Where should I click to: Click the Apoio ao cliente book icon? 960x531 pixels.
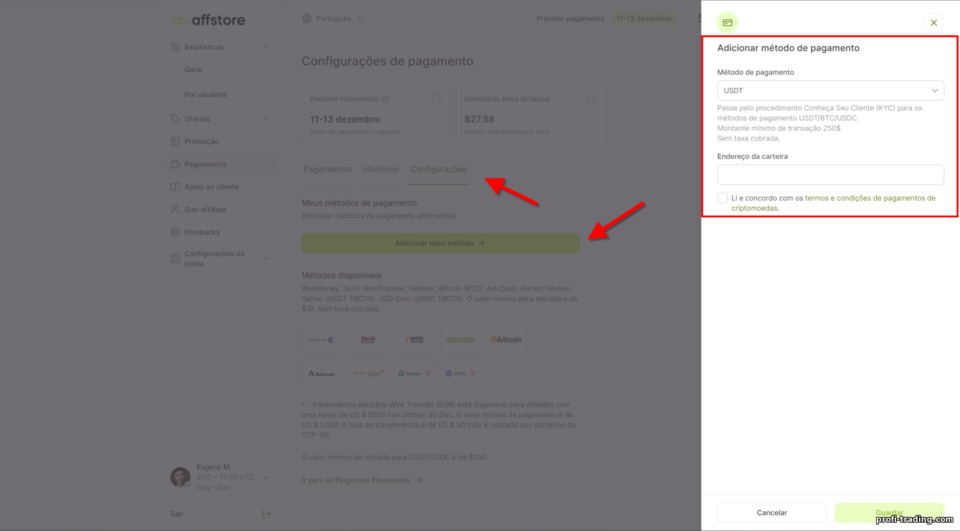175,187
